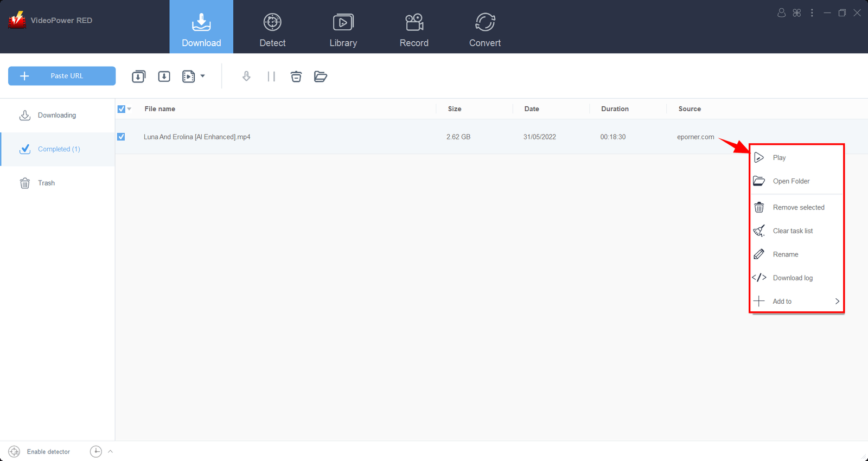
Task: Click the eporner.com source cell
Action: coord(695,137)
